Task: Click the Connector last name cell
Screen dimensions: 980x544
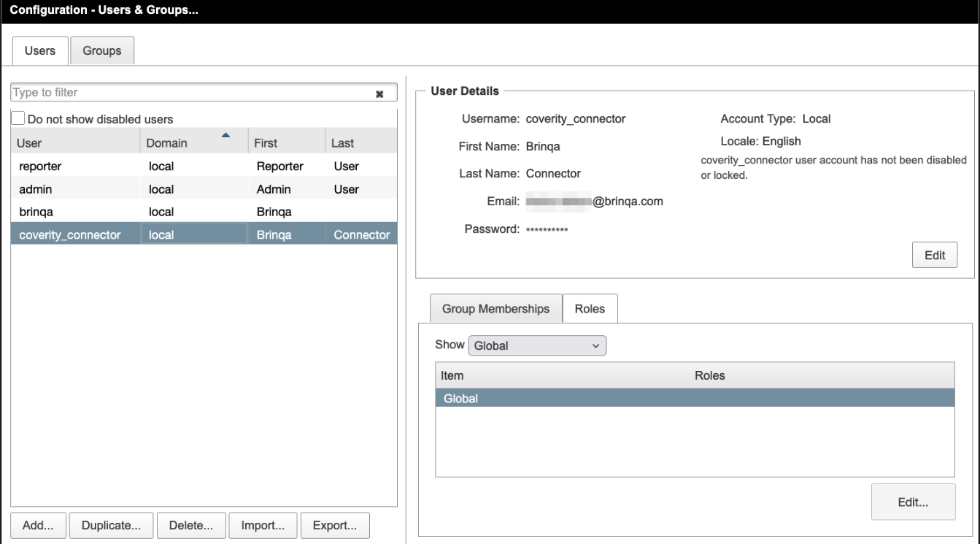Action: pyautogui.click(x=361, y=235)
